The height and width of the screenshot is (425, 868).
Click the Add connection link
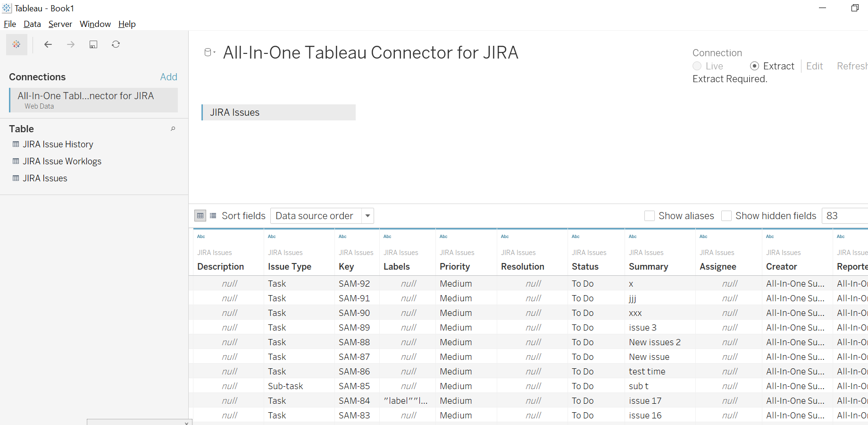pyautogui.click(x=168, y=76)
